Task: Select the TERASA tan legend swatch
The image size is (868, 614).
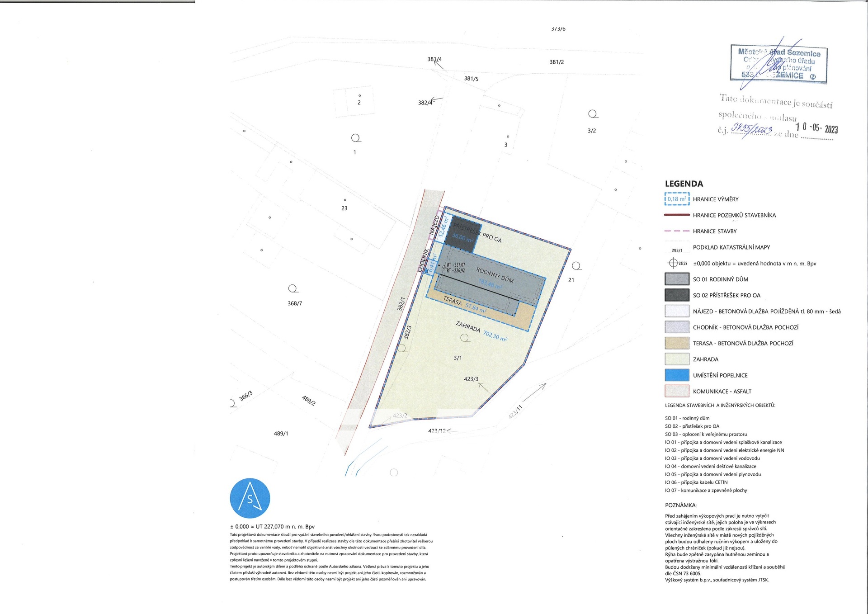Action: [677, 343]
